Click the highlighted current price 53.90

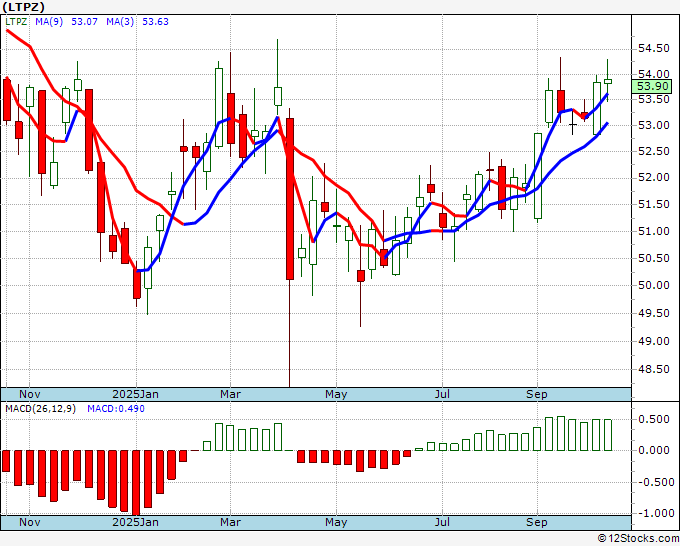652,86
